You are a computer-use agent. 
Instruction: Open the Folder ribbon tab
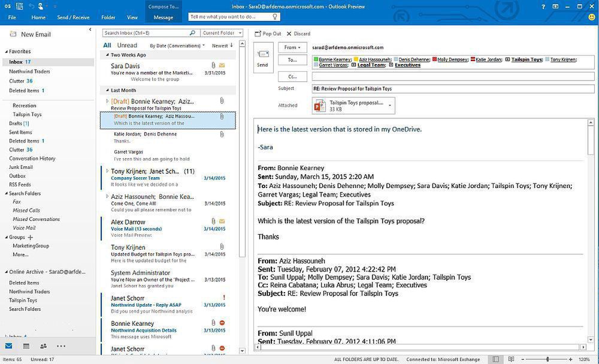pos(108,17)
